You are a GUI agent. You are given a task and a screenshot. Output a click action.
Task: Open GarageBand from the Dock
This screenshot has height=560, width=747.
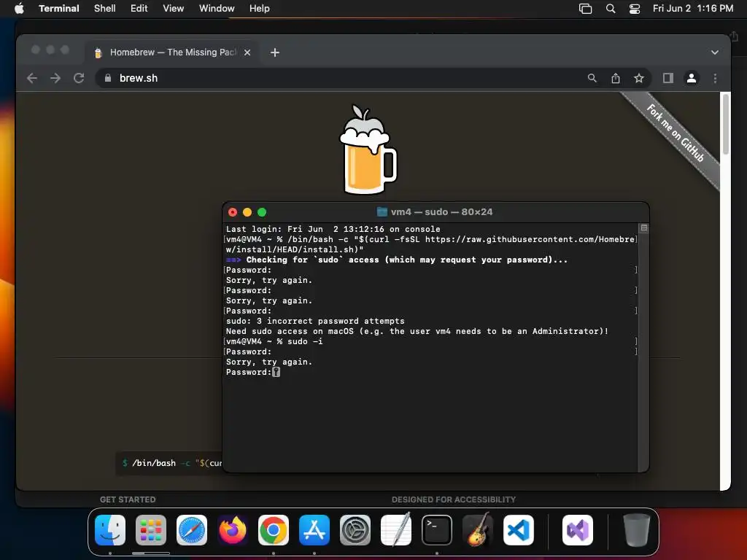pyautogui.click(x=478, y=529)
